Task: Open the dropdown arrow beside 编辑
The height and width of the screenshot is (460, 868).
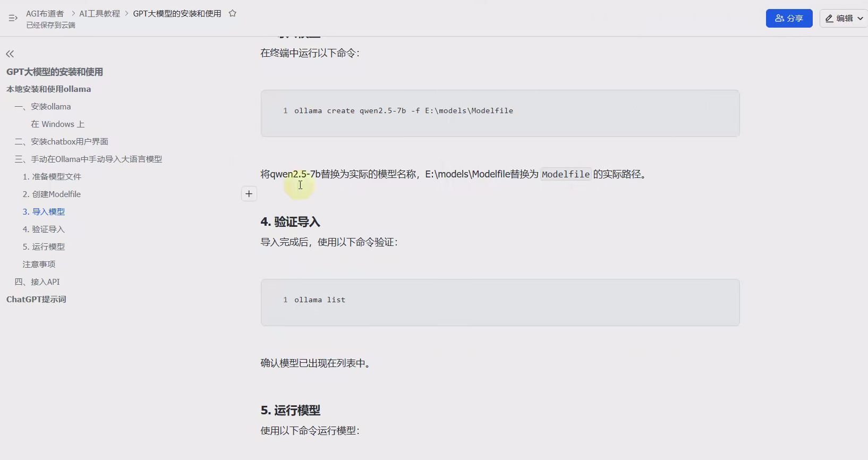Action: click(x=861, y=18)
